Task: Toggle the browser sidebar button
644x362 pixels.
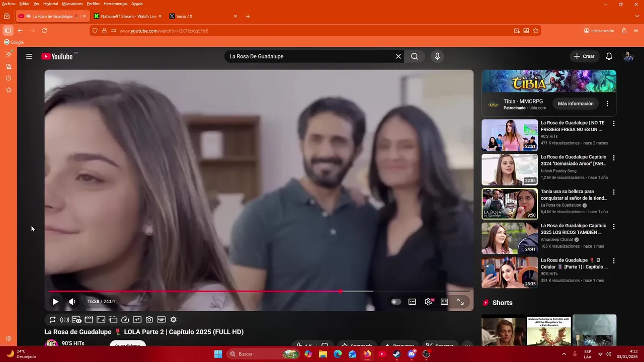Action: click(8, 31)
